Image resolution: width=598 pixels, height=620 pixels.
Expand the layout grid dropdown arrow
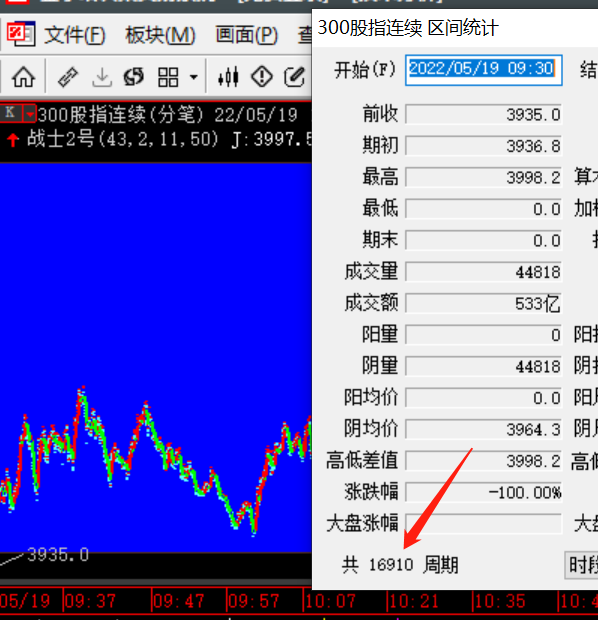[x=193, y=77]
